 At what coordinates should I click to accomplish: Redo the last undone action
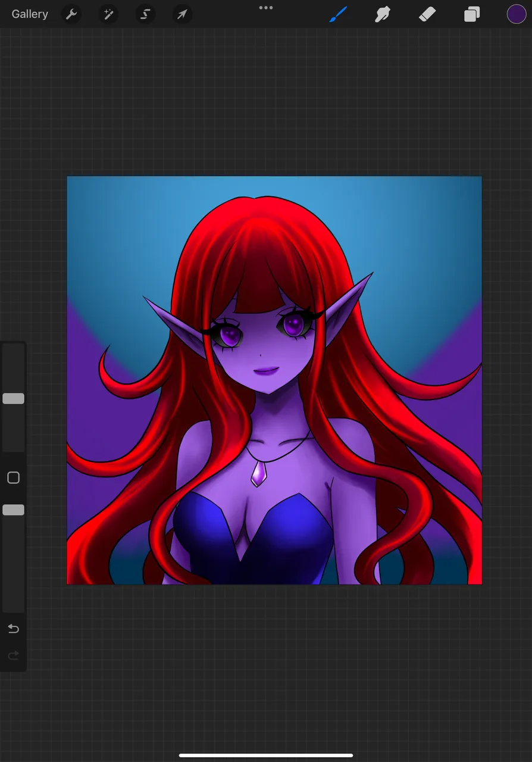pos(13,655)
